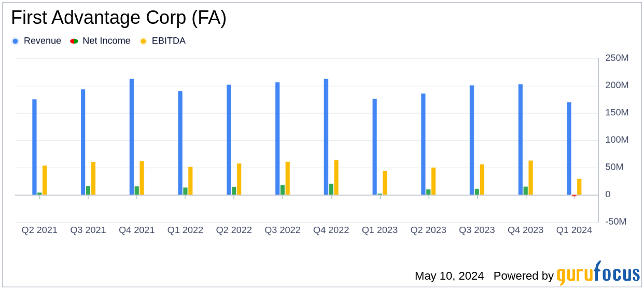Image resolution: width=644 pixels, height=289 pixels.
Task: Click the Q3 2022 EBITDA bar
Action: (x=288, y=178)
